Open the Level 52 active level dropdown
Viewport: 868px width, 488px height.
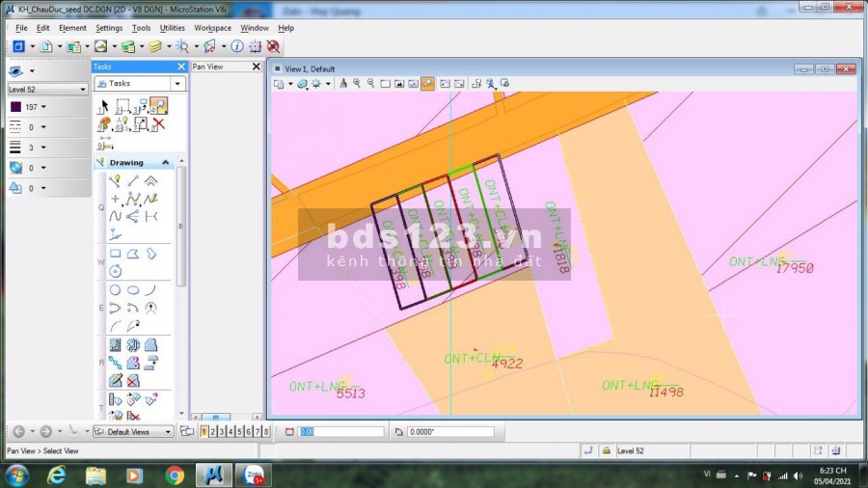47,89
